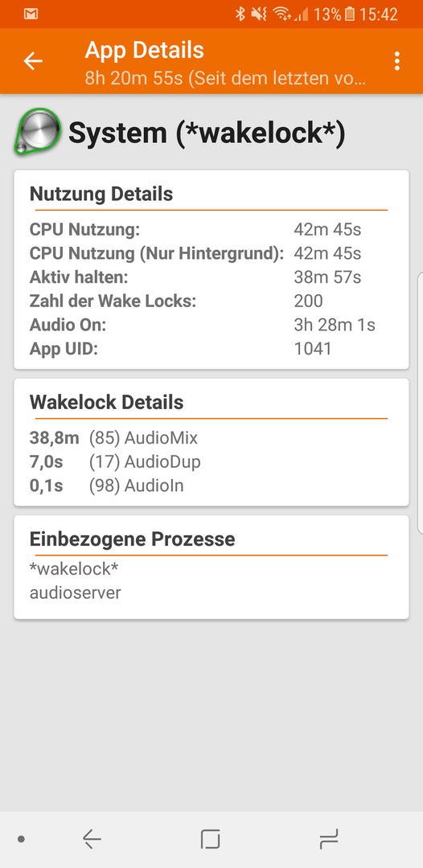
Task: Tap the App Details title
Action: click(145, 51)
